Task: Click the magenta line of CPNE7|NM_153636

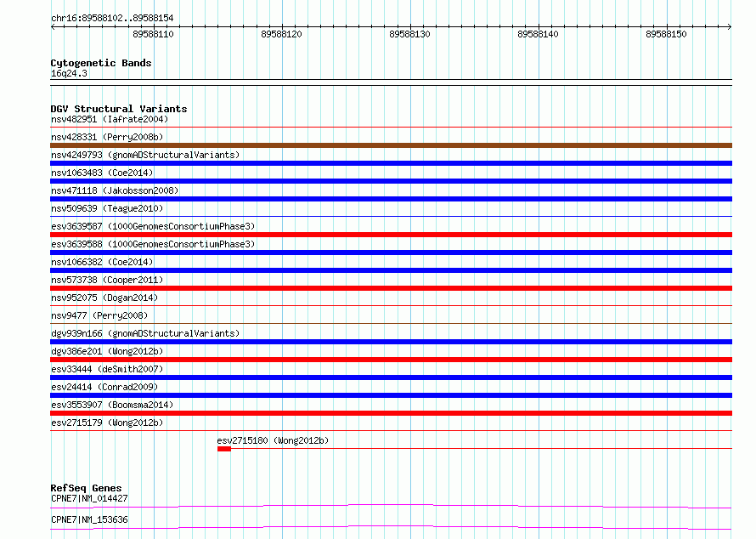Action: (391, 527)
